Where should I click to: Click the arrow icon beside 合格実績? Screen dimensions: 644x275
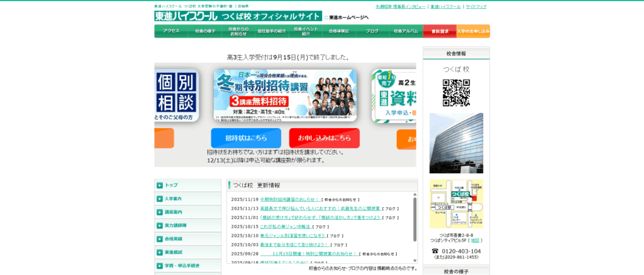pos(160,239)
